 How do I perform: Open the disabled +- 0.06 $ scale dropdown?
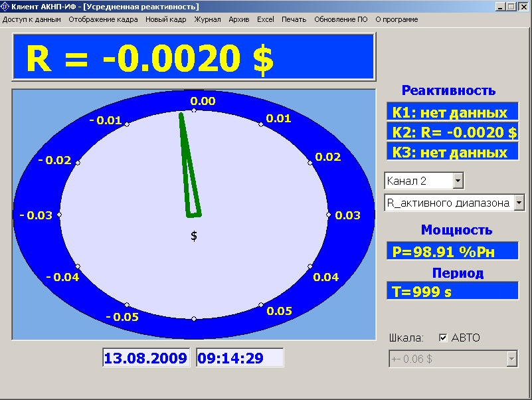tap(511, 359)
